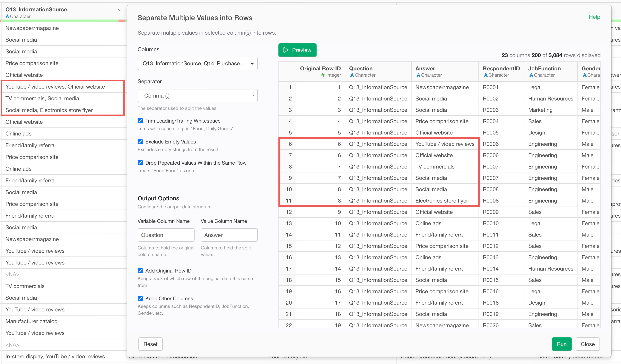Click the Close button

(588, 344)
